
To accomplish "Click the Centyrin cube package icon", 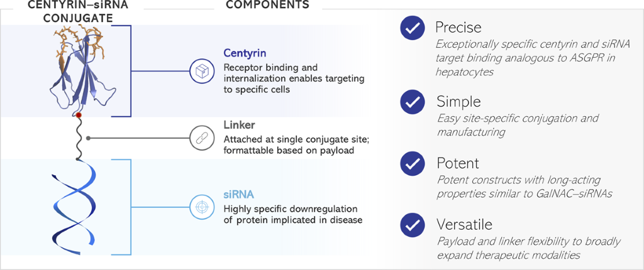I will 202,70.
